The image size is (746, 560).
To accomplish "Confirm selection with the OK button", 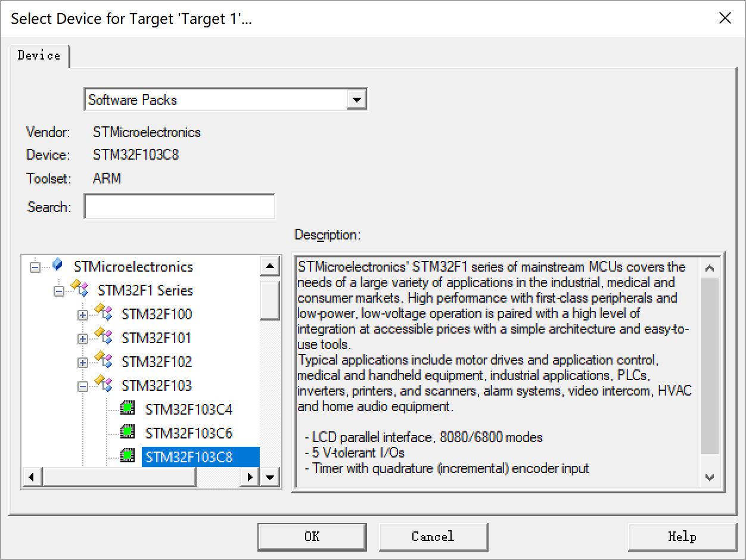I will [312, 537].
